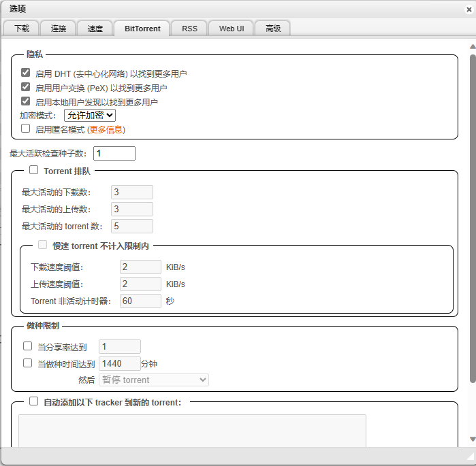Image resolution: width=476 pixels, height=466 pixels.
Task: Select the RSS tab
Action: (x=189, y=29)
